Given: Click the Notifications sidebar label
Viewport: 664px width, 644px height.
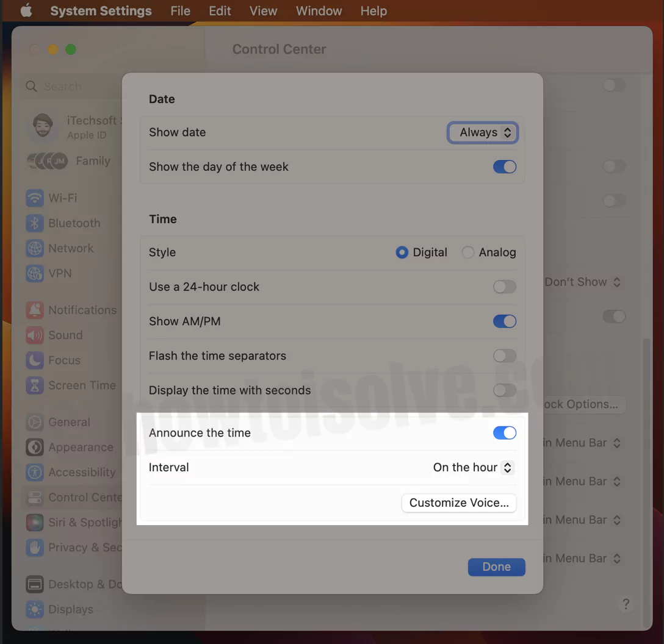Looking at the screenshot, I should [82, 310].
